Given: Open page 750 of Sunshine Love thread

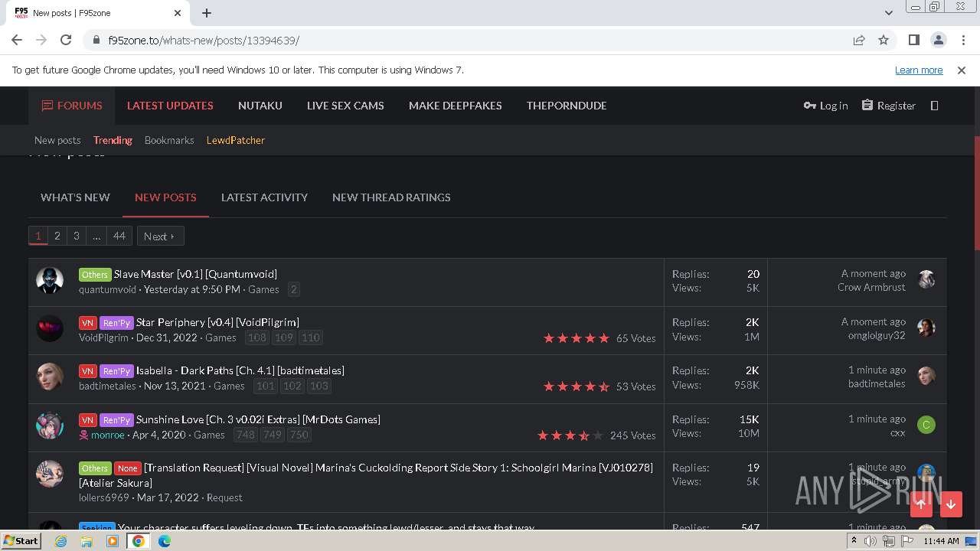Looking at the screenshot, I should point(299,435).
